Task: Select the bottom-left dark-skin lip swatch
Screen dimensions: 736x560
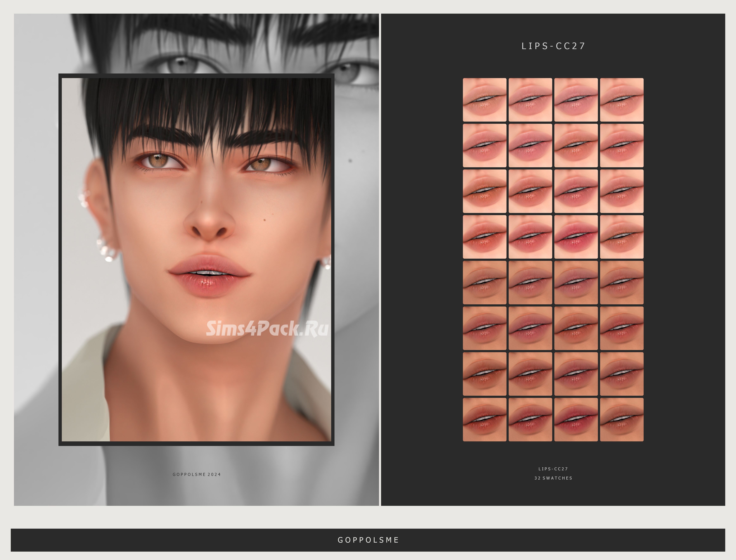Action: (484, 419)
